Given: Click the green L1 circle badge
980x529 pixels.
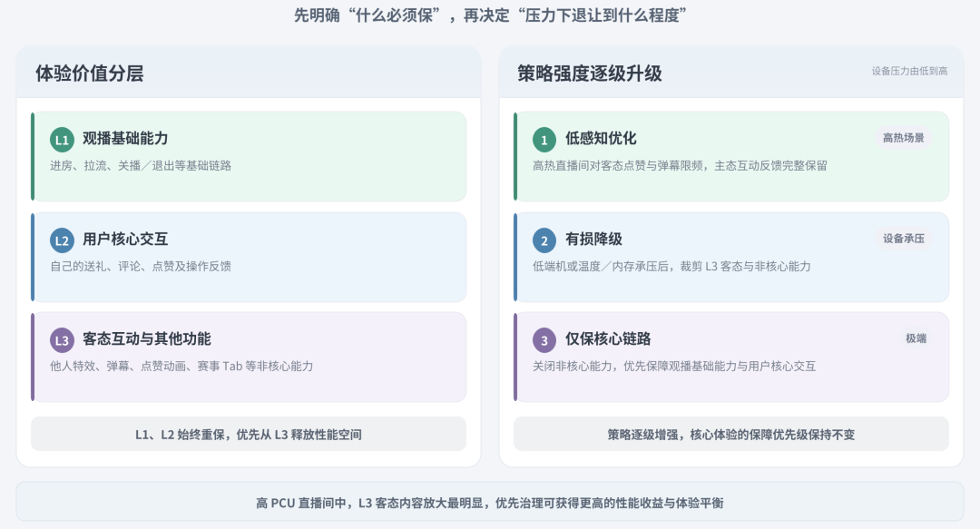Looking at the screenshot, I should coord(62,140).
